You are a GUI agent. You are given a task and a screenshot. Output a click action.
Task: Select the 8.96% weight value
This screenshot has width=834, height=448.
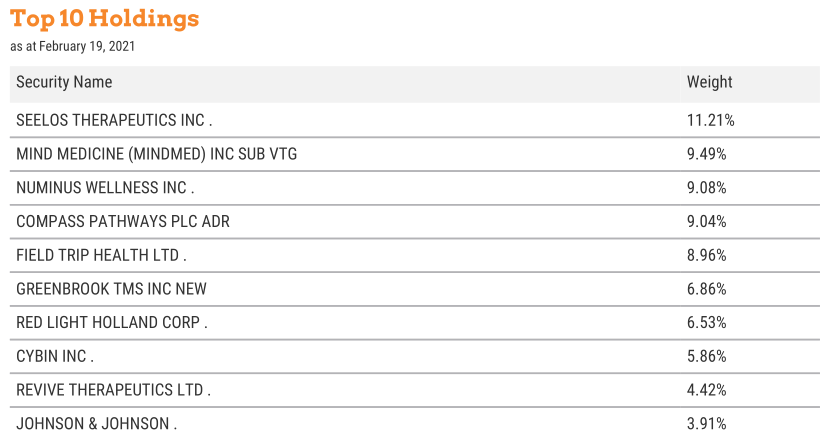click(x=706, y=255)
